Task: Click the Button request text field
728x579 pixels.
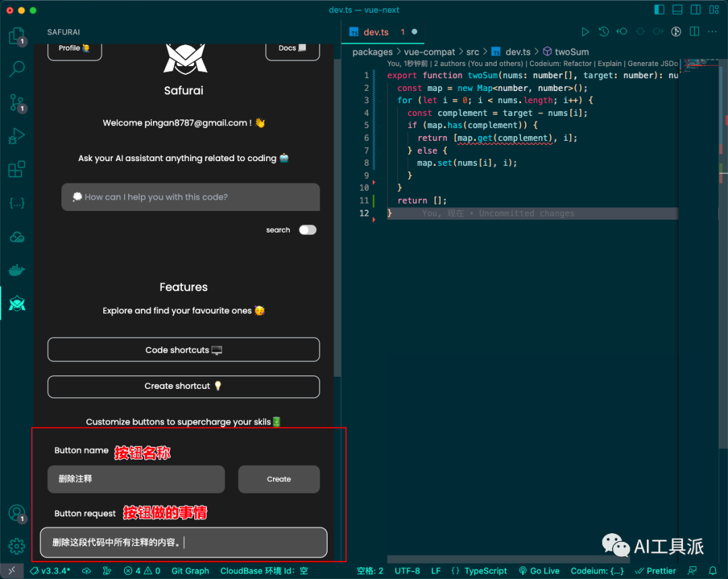Action: coord(183,543)
